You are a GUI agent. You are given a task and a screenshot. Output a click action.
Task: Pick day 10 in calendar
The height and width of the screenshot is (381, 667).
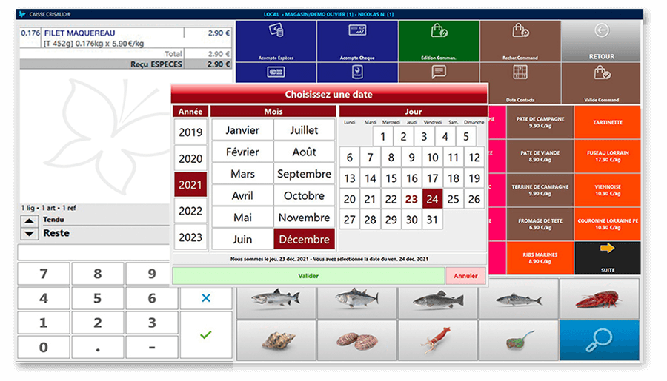433,157
